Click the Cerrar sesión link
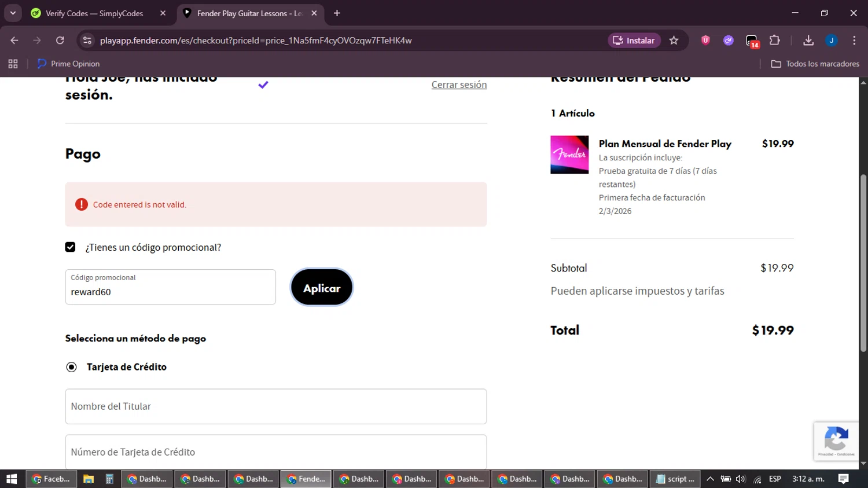 (x=459, y=85)
